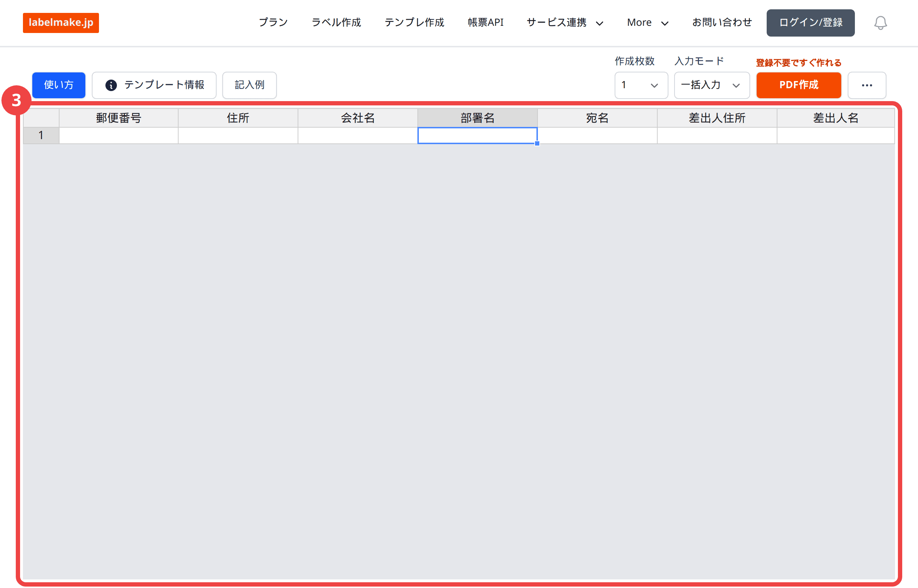Click the empty 郵便番号 cell in row 1
Screen dimensions: 918x588
(118, 136)
